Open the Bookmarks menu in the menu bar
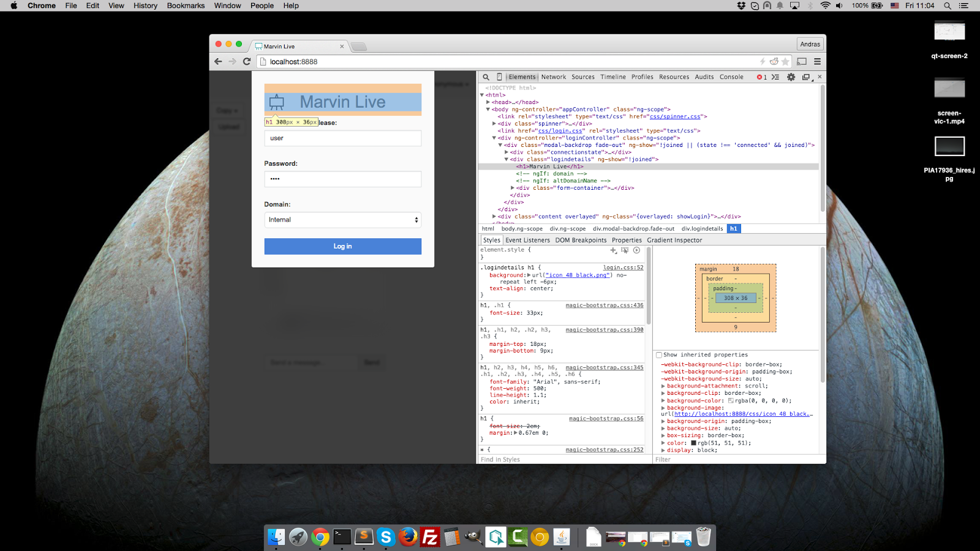Screen dimensions: 980x551 click(186, 6)
